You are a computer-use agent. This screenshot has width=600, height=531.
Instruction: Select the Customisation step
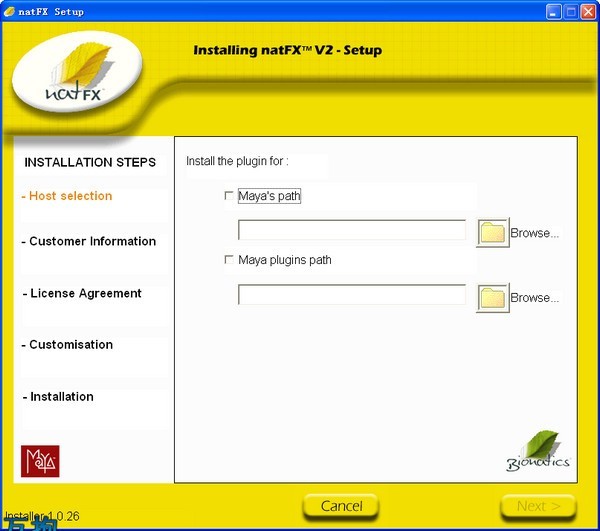(x=67, y=345)
